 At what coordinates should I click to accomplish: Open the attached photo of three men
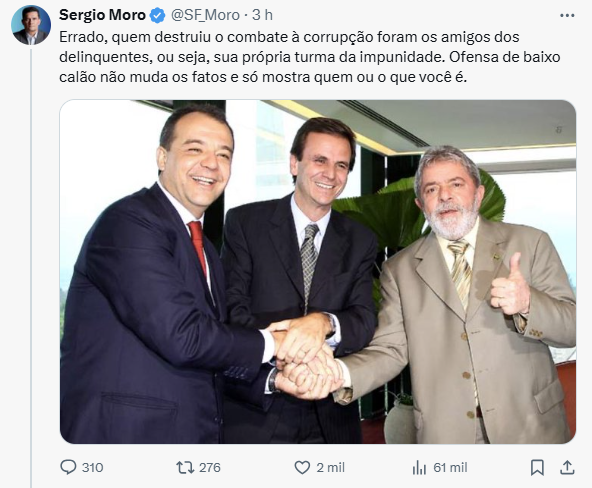pos(318,272)
